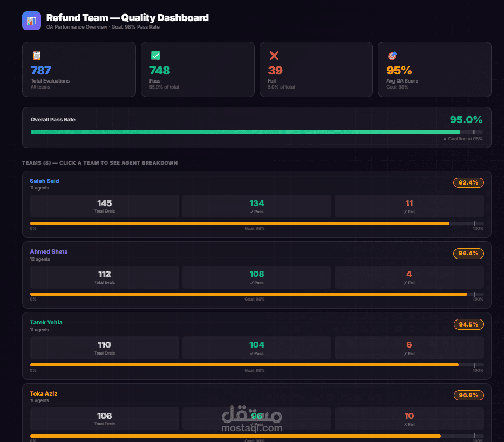Viewport: 504px width, 442px height.
Task: Click the target icon in Avg QA Score card
Action: pyautogui.click(x=392, y=56)
